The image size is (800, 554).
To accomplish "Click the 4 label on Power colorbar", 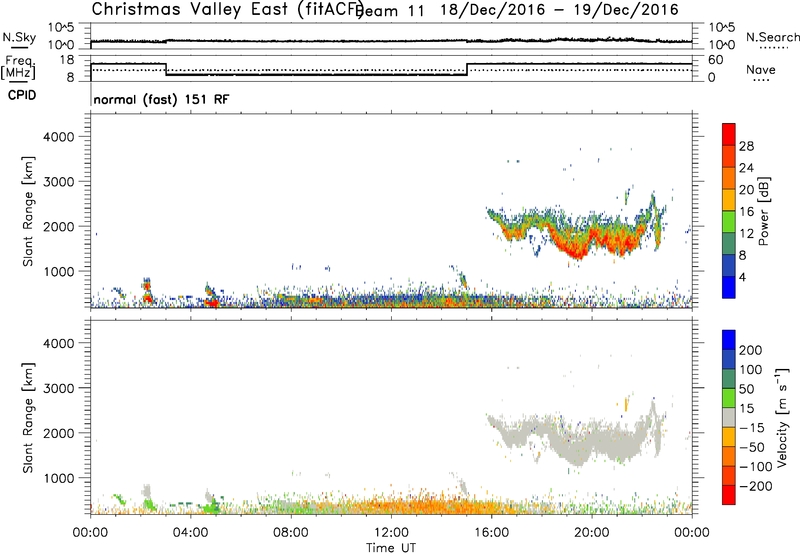I will pos(742,277).
